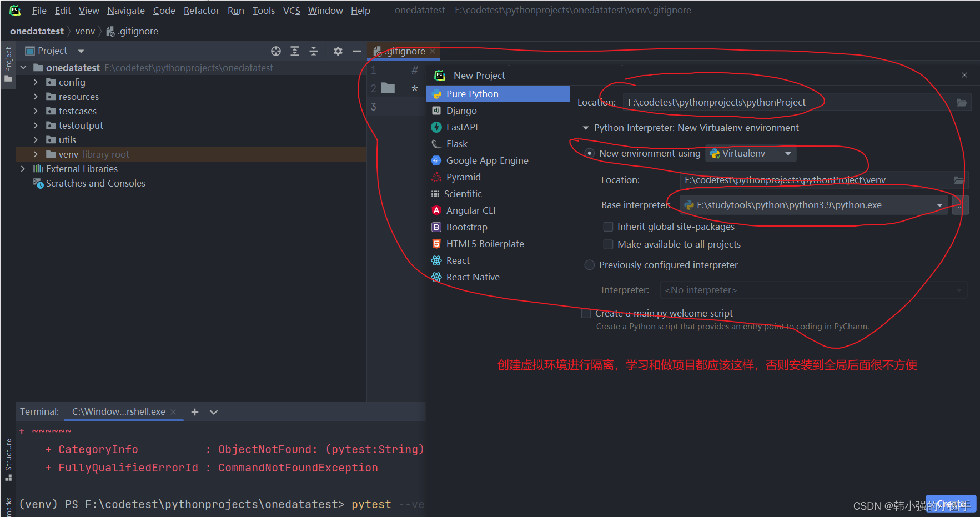Image resolution: width=980 pixels, height=517 pixels.
Task: Add new terminal tab with plus icon
Action: [195, 412]
